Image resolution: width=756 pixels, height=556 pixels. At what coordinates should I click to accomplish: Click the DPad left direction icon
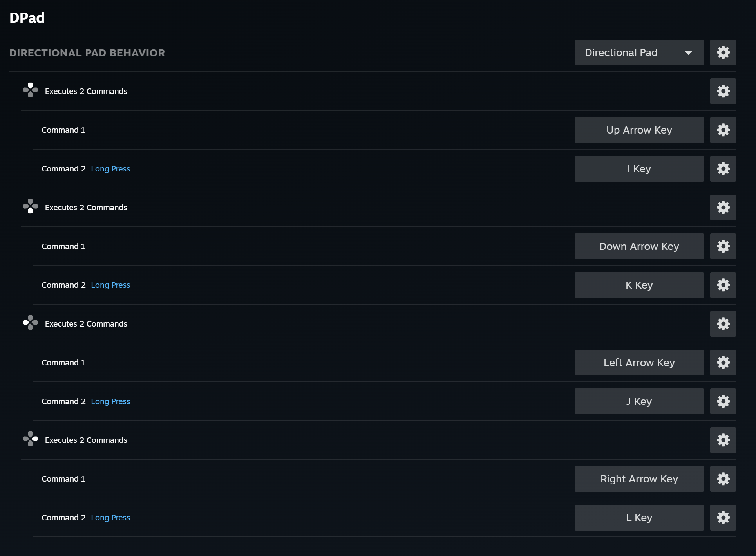pos(30,323)
